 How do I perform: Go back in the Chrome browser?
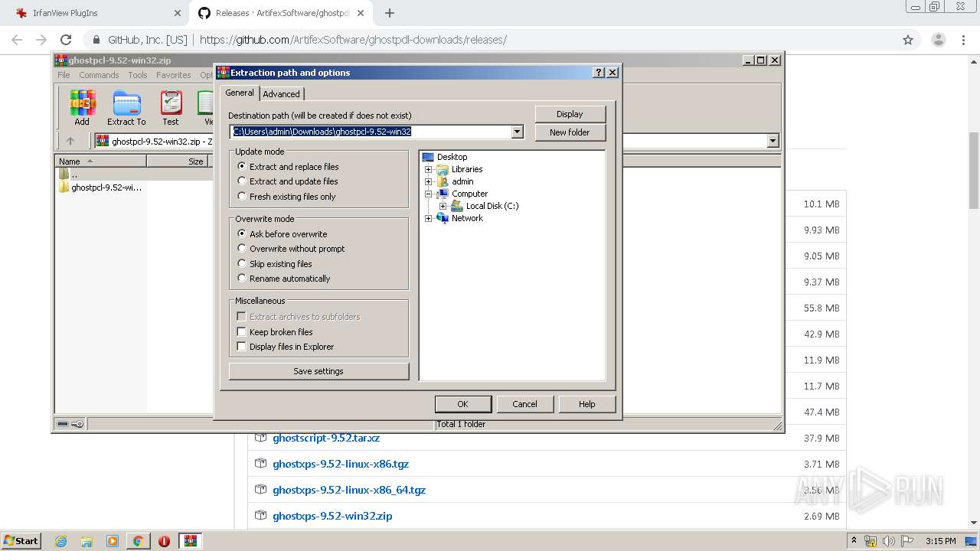click(x=17, y=40)
